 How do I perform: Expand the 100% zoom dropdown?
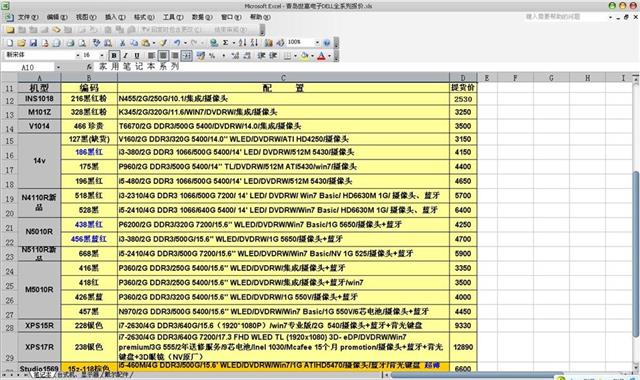(317, 42)
